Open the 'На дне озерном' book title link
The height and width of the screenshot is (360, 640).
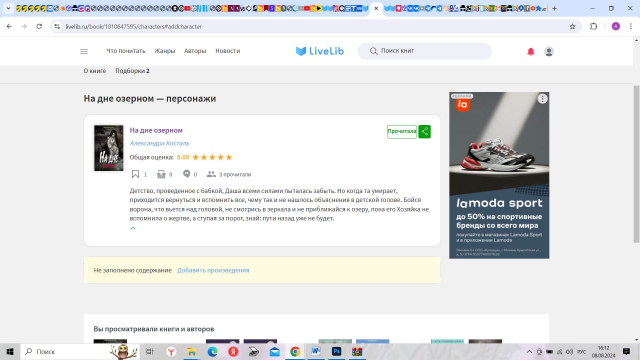pyautogui.click(x=156, y=130)
